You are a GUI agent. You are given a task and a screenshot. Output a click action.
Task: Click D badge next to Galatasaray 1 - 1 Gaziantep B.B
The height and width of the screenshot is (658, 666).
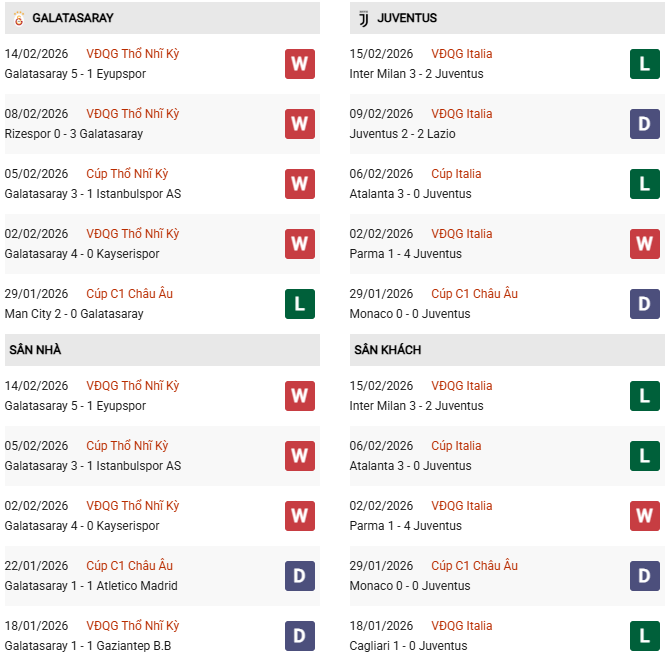(x=300, y=636)
